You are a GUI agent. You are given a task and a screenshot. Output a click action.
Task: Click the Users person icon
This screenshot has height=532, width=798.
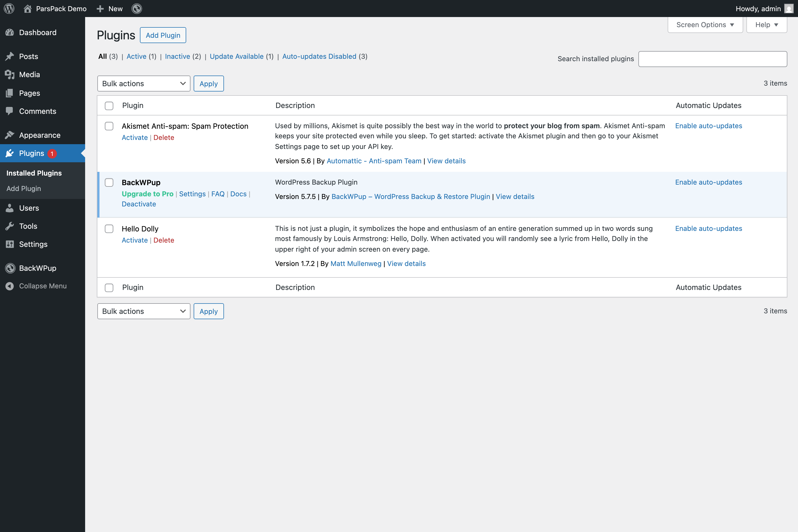(10, 208)
